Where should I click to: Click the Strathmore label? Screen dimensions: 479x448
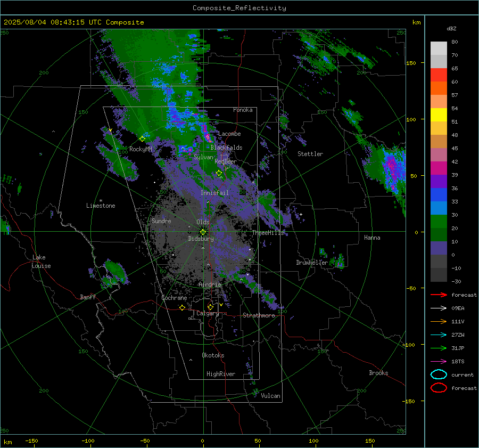click(x=259, y=315)
